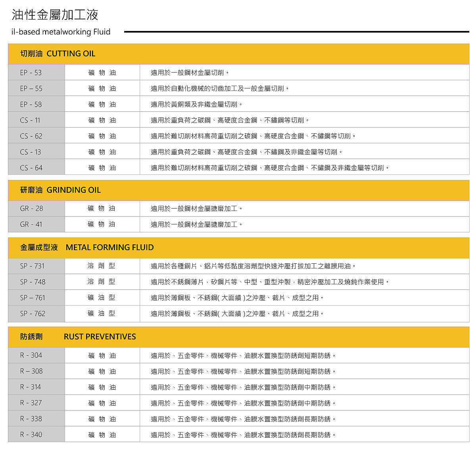Select the SP – 761 product code

(33, 297)
